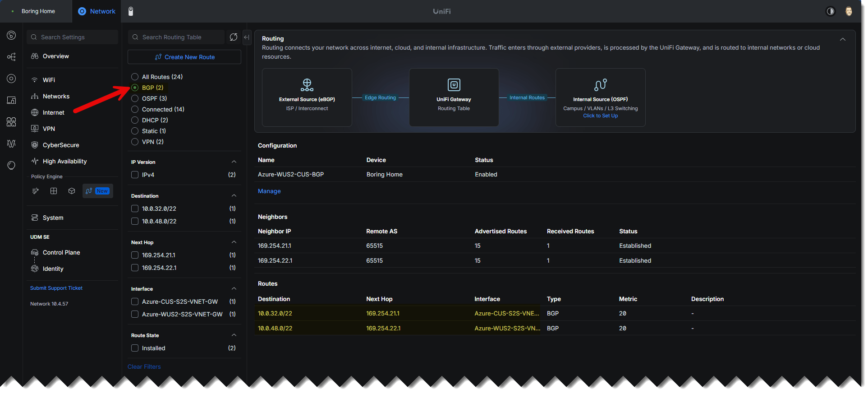This screenshot has width=868, height=394.
Task: Click the Create New Route button
Action: pyautogui.click(x=184, y=57)
